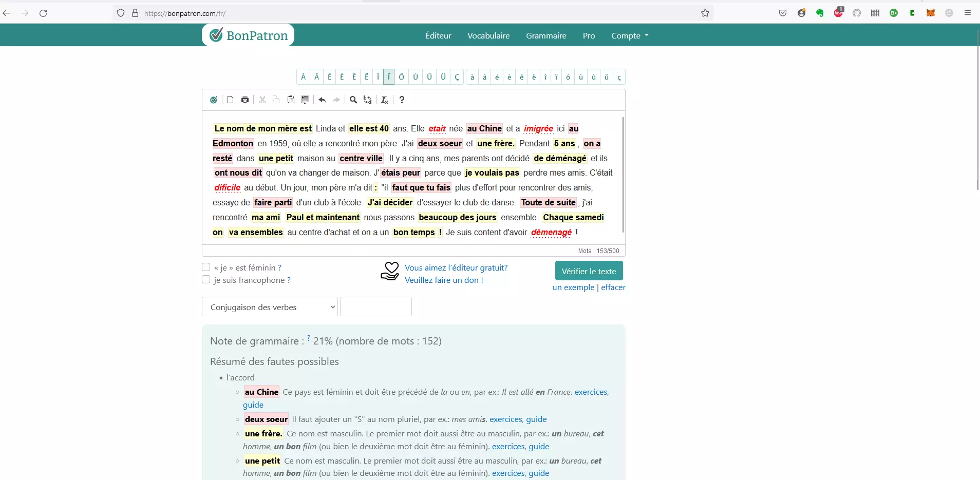The image size is (980, 480).
Task: Click the ? link after francophone
Action: coord(289,280)
